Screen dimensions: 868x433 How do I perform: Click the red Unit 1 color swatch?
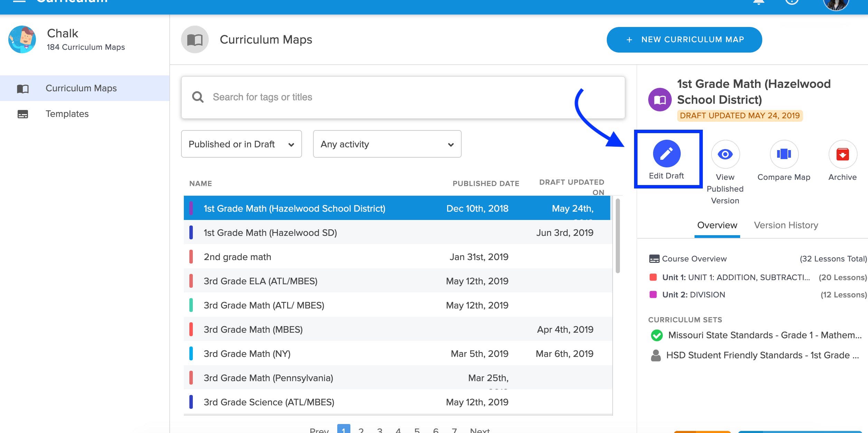pyautogui.click(x=653, y=277)
